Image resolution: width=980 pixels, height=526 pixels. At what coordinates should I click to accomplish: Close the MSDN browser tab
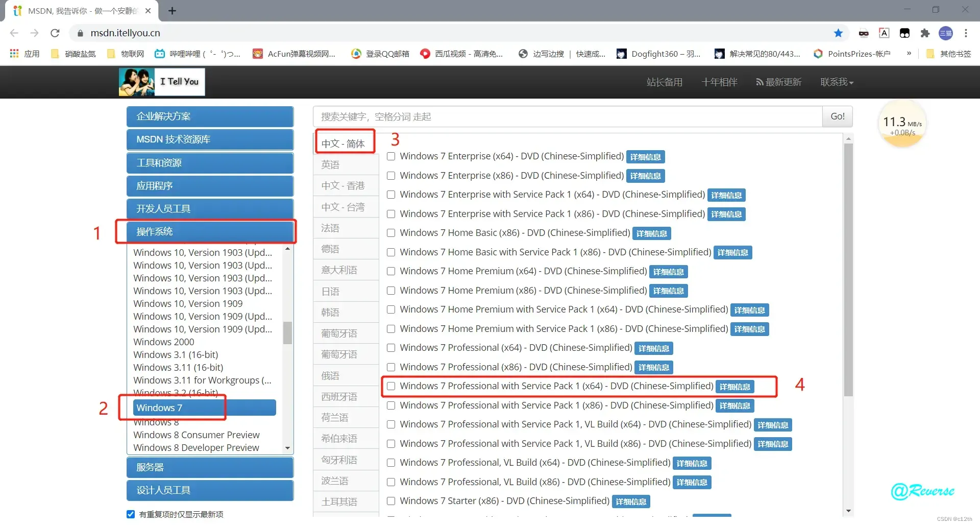tap(148, 11)
